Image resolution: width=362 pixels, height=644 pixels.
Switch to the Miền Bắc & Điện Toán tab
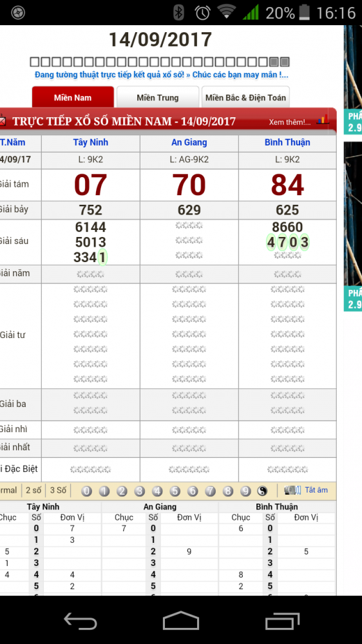[x=245, y=97]
